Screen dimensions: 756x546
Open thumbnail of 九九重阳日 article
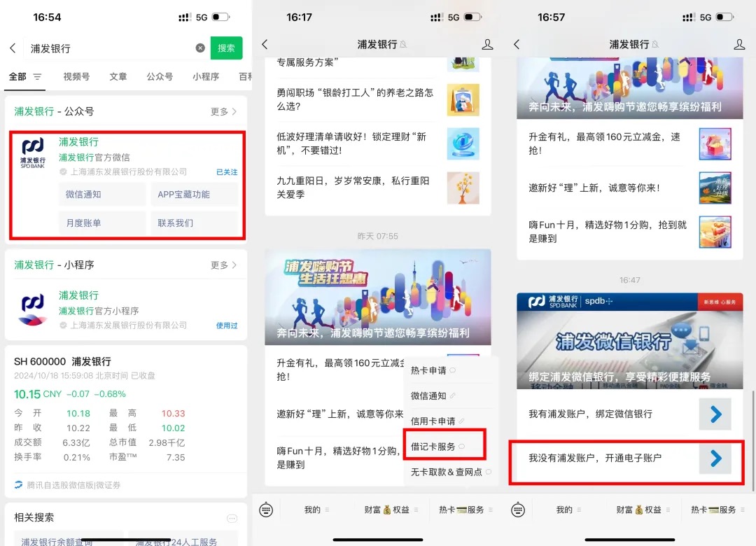[x=463, y=188]
